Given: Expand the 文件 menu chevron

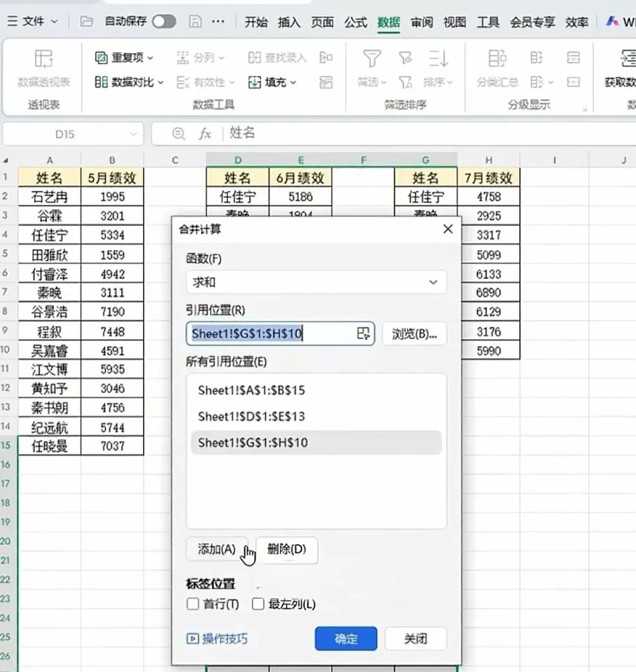Looking at the screenshot, I should click(x=54, y=21).
